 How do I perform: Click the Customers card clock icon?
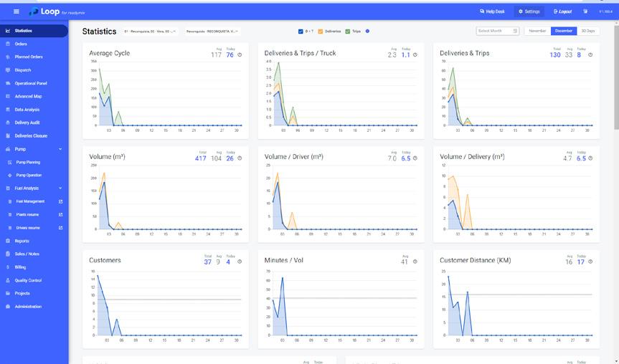[240, 262]
